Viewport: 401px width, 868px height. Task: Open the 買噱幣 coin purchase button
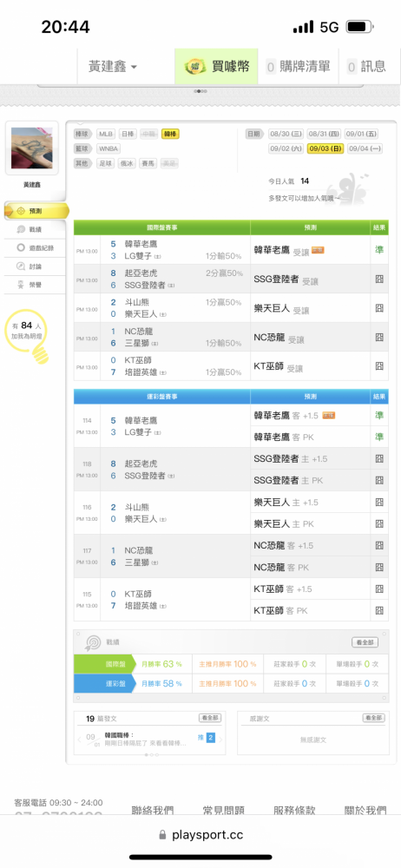pyautogui.click(x=217, y=67)
